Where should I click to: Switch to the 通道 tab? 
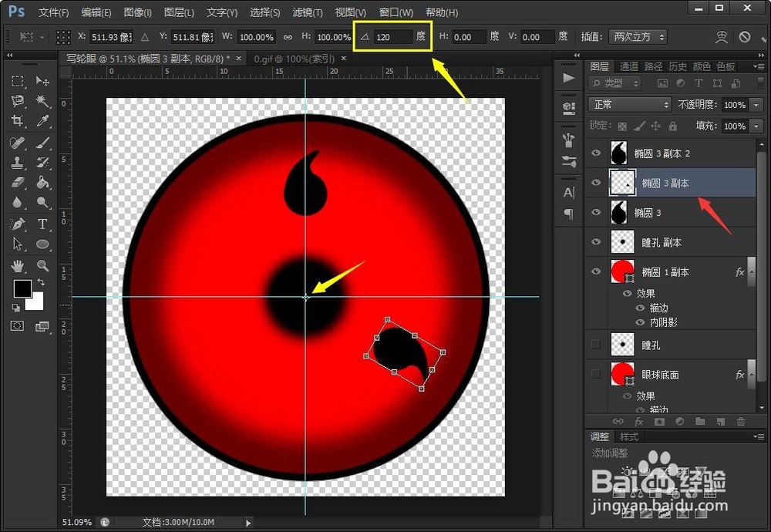(629, 66)
